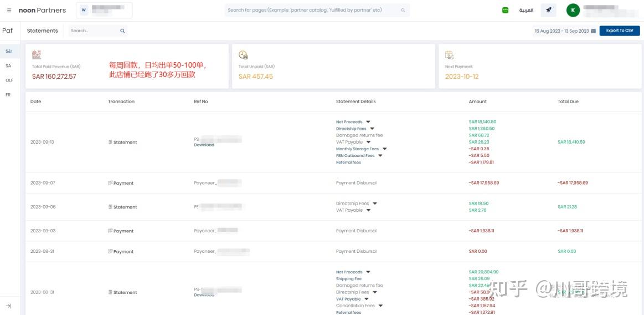Click the Ref No column header
644x315 pixels.
(201, 101)
